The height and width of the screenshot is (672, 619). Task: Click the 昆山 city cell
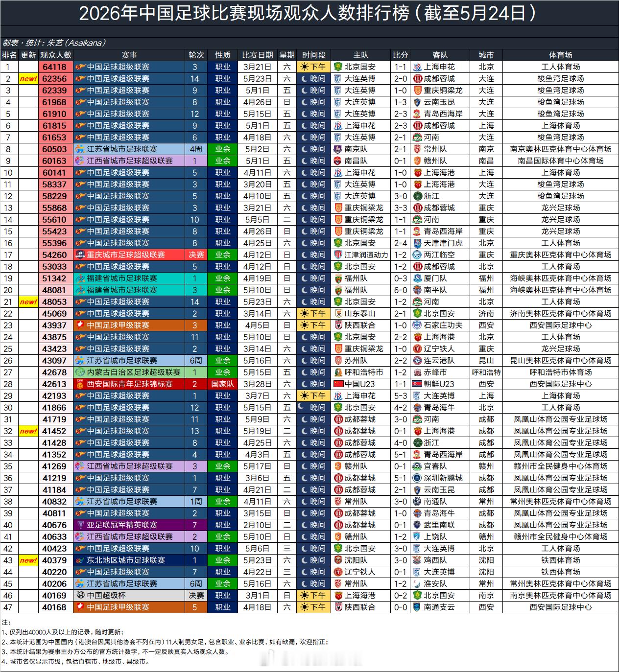pyautogui.click(x=486, y=361)
